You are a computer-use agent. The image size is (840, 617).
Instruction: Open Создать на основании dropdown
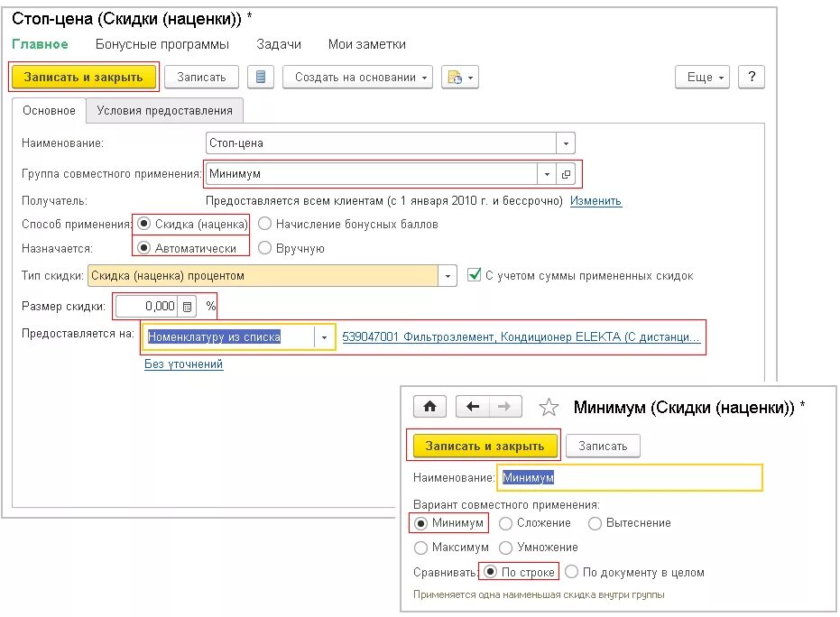357,78
